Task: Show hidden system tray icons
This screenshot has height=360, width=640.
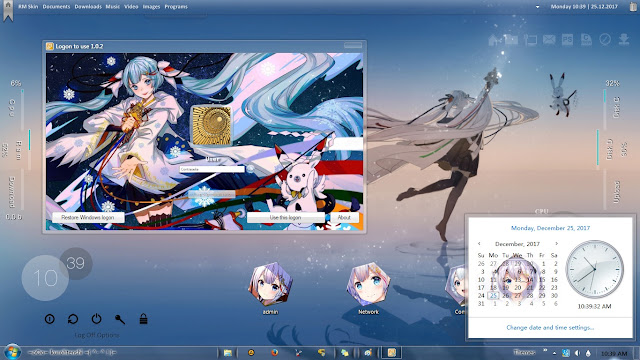Action: coord(554,353)
